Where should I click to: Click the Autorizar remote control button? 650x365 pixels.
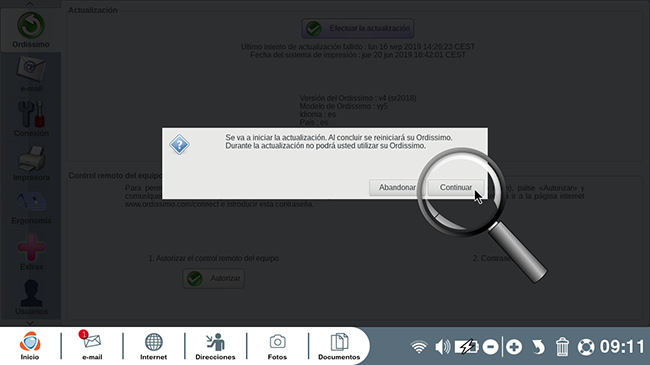click(x=213, y=278)
